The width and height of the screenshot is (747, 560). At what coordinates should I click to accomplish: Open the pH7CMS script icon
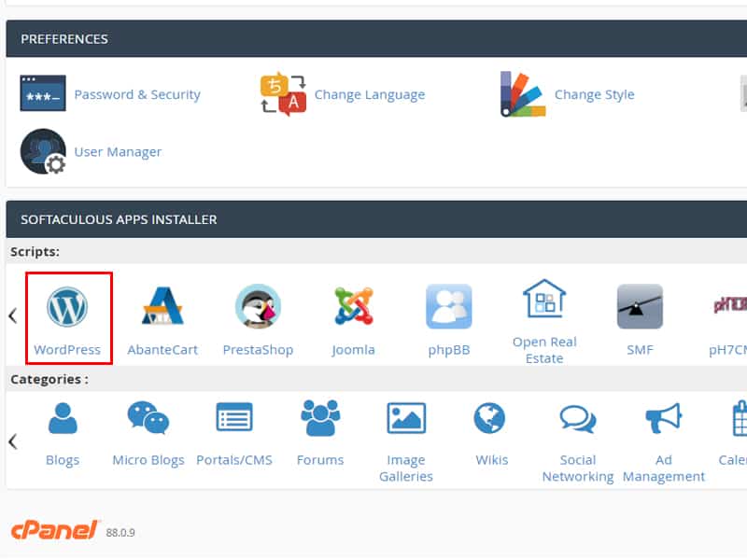click(729, 305)
